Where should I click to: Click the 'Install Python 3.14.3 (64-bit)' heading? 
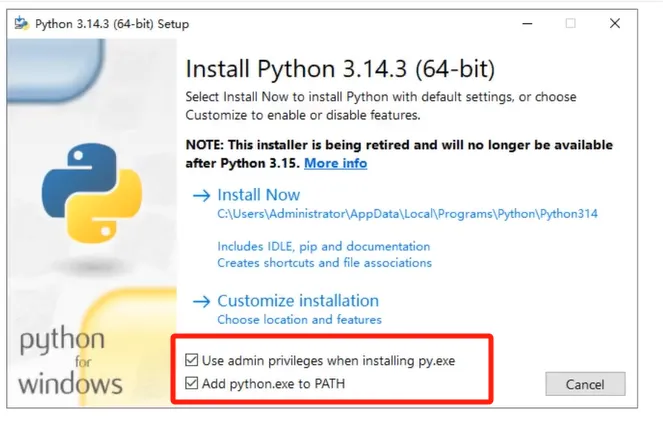click(340, 71)
